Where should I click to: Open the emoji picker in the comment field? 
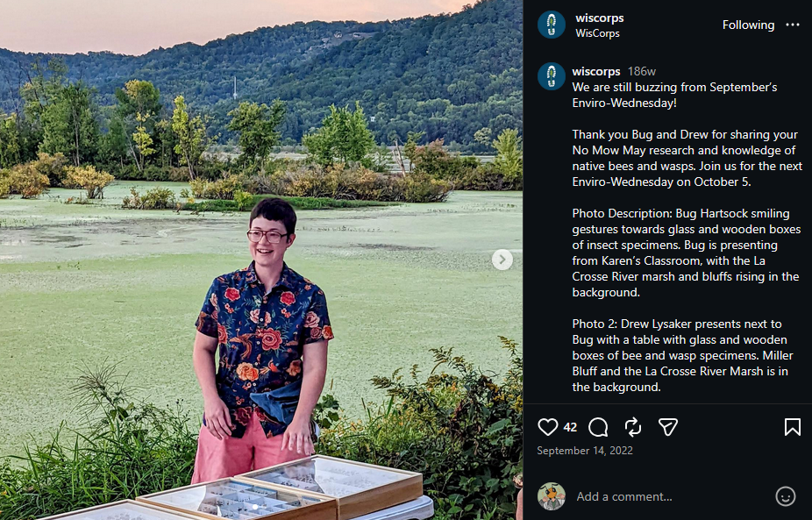pos(785,496)
